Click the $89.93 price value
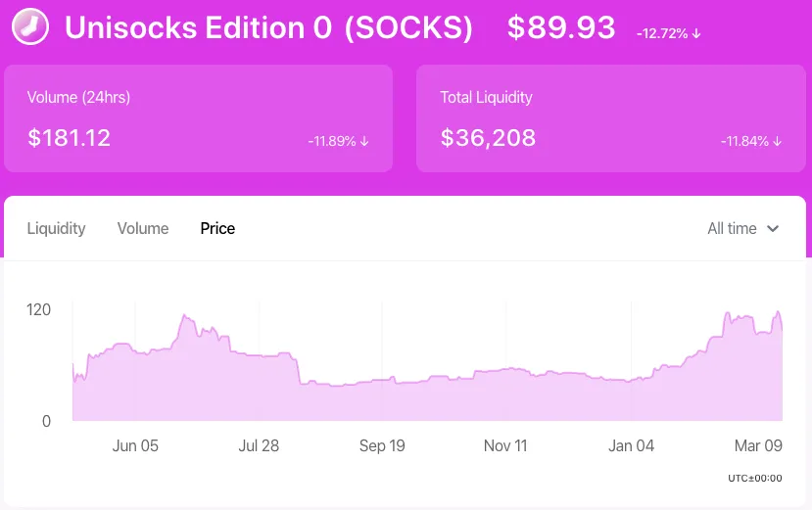 coord(561,27)
